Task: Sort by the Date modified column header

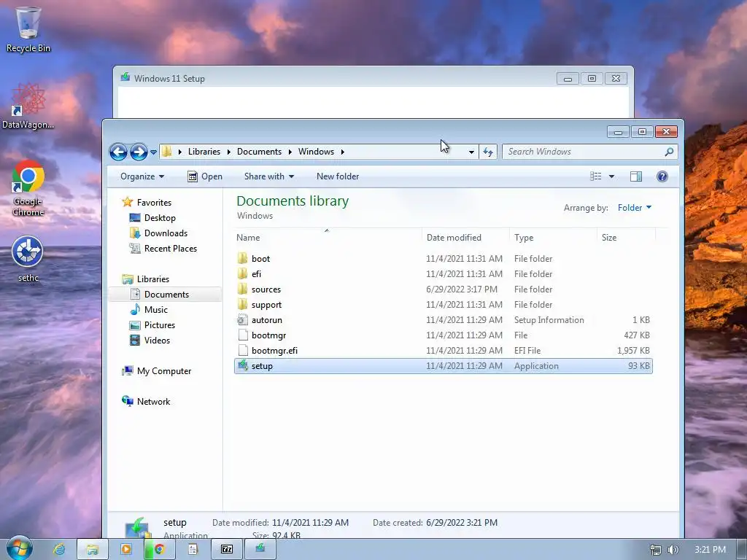Action: click(x=465, y=238)
